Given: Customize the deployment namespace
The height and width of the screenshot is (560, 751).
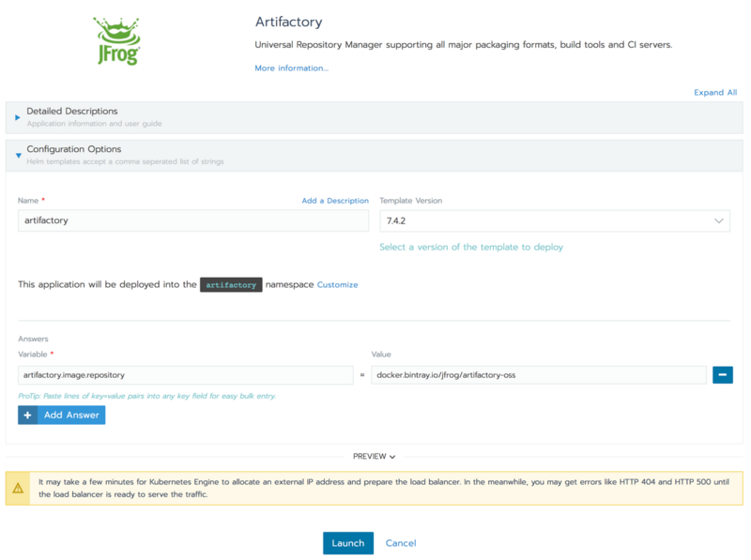Looking at the screenshot, I should [337, 285].
